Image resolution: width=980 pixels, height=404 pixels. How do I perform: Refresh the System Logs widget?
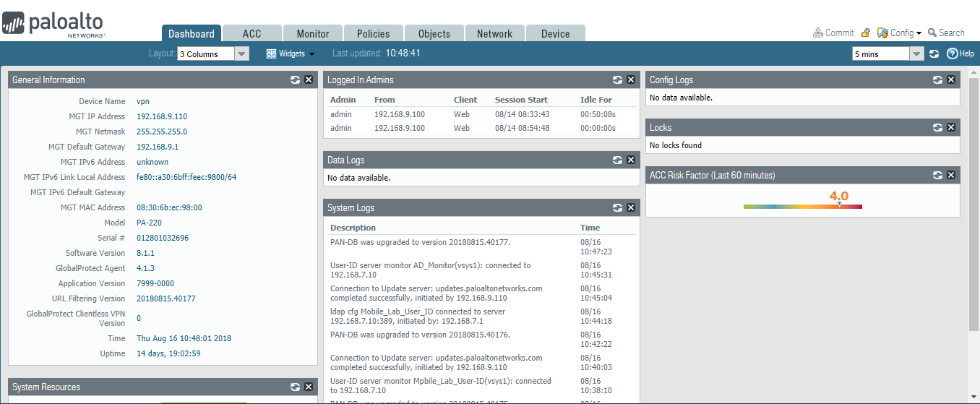coord(618,208)
